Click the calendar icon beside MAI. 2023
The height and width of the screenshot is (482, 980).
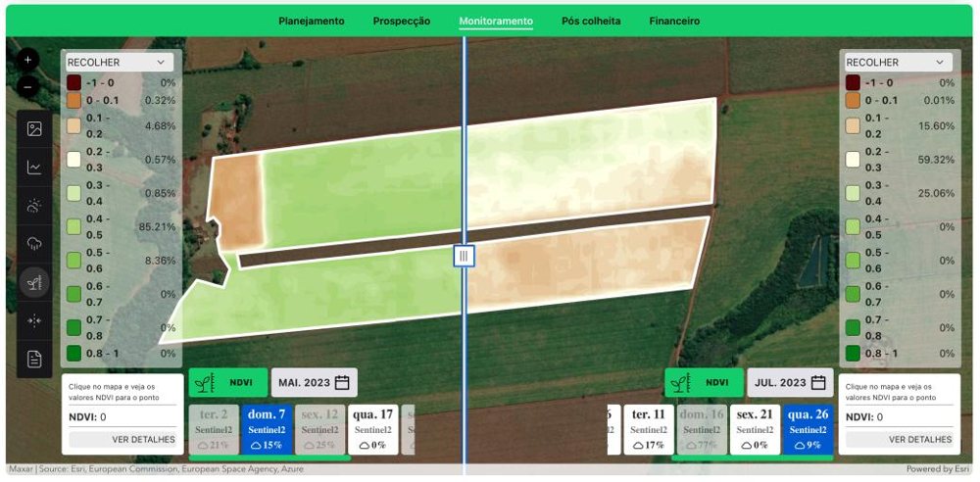[342, 383]
